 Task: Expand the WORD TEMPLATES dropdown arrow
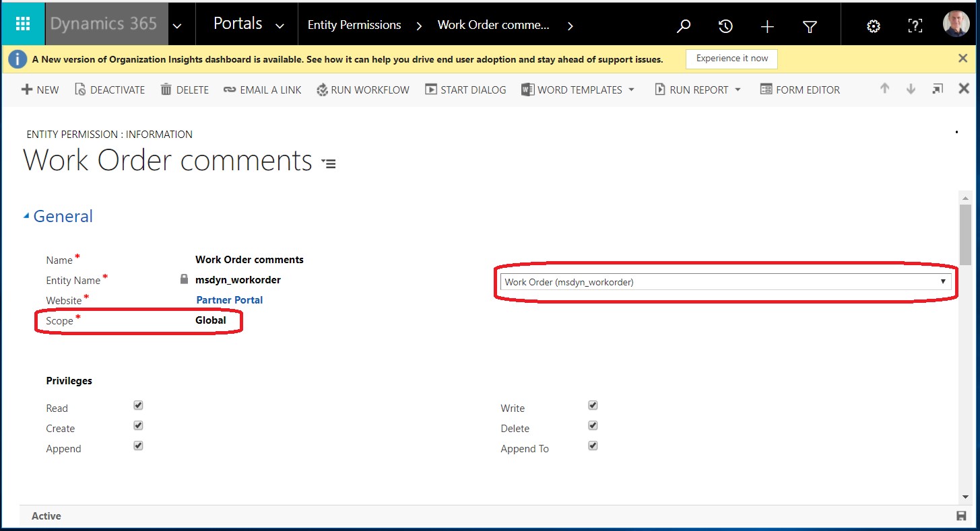point(631,90)
